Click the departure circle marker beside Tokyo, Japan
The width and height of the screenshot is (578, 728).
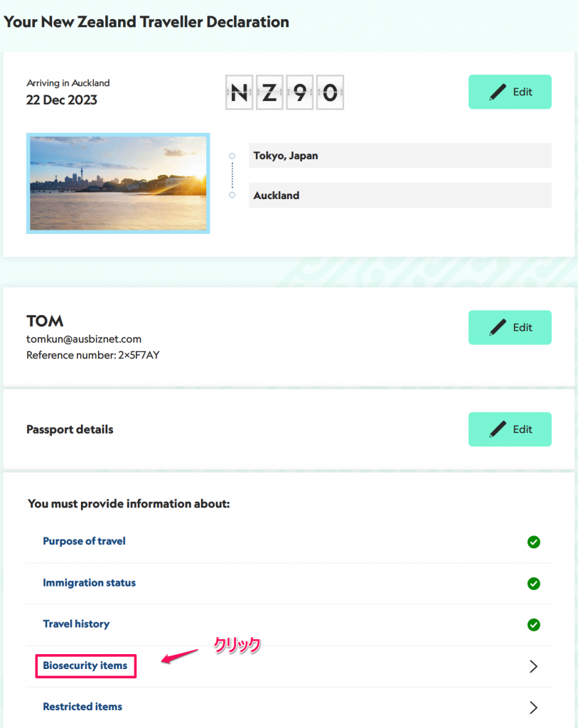(x=232, y=156)
